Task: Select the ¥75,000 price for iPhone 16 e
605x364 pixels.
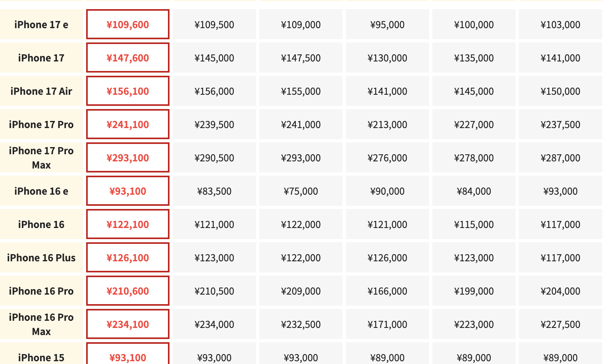Action: [301, 191]
